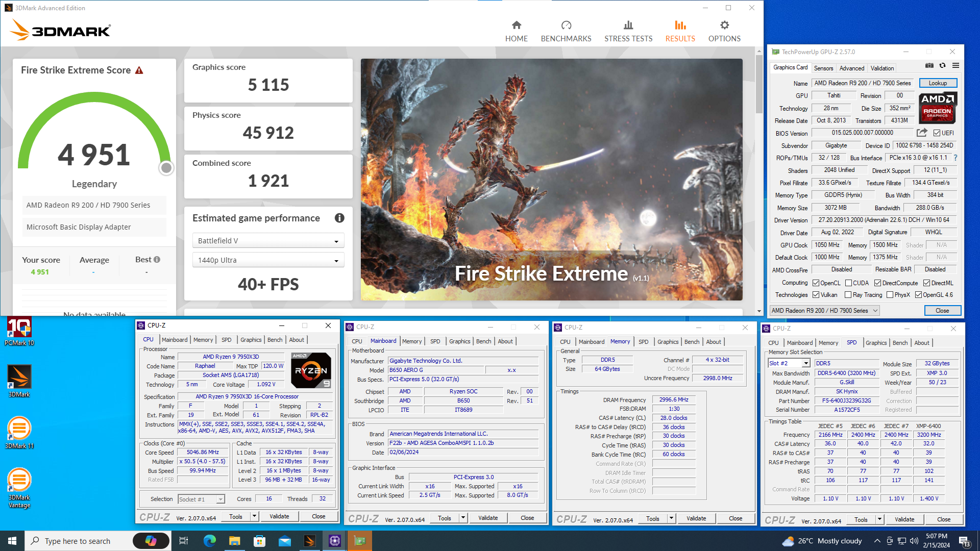Click the Close button in GPU-Z
This screenshot has width=980, height=551.
(942, 311)
